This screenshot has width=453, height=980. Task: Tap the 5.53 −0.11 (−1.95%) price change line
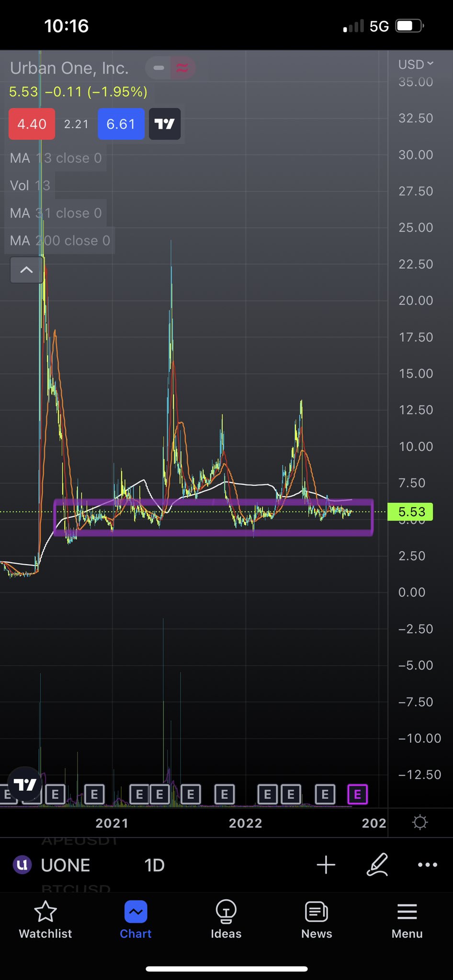(78, 91)
